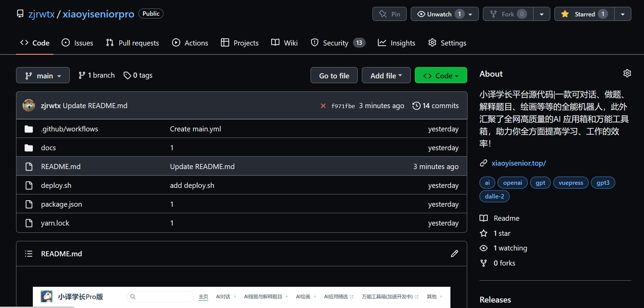Viewport: 644px width, 308px height.
Task: Click the file icon next to deploy.sh
Action: pyautogui.click(x=29, y=185)
